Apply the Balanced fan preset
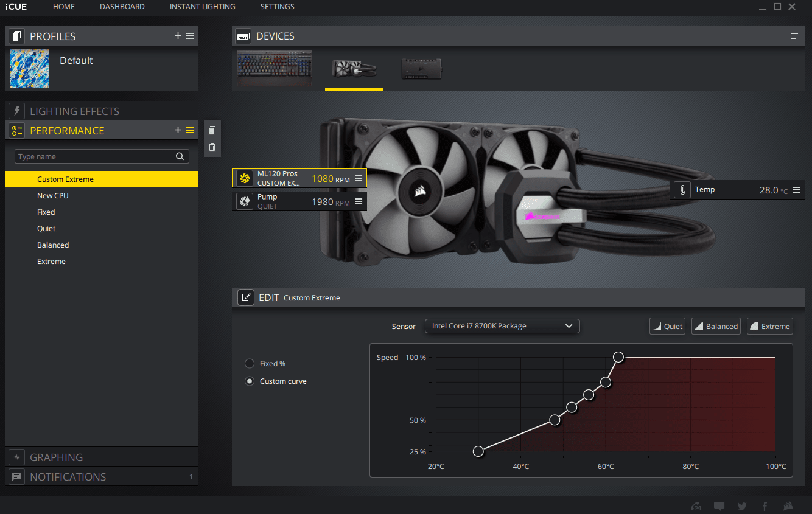 coord(716,326)
